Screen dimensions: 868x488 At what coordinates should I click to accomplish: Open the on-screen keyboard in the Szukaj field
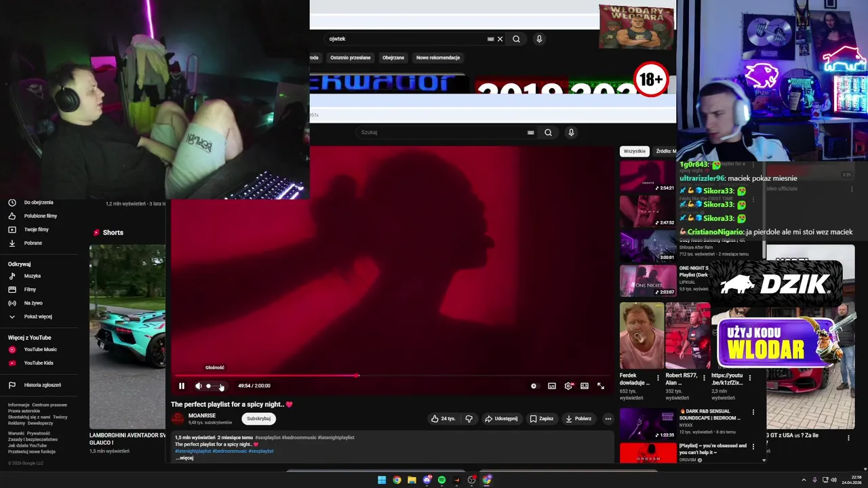530,133
